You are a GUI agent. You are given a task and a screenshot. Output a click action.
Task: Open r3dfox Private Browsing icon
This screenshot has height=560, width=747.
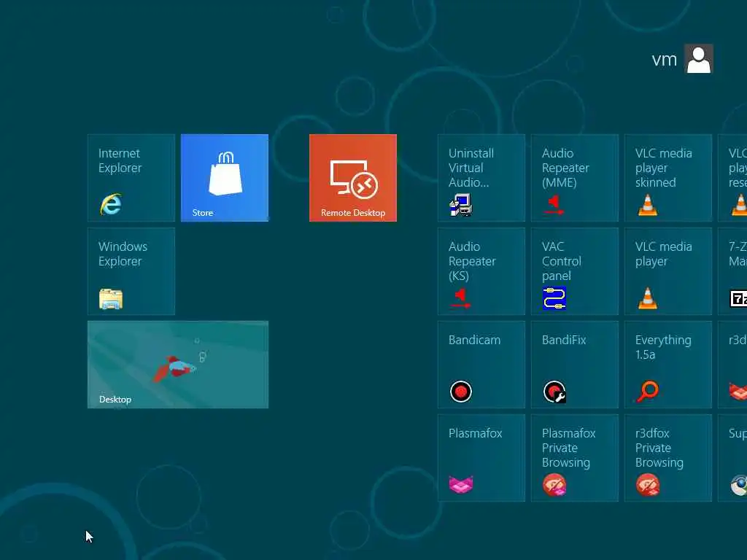(648, 485)
